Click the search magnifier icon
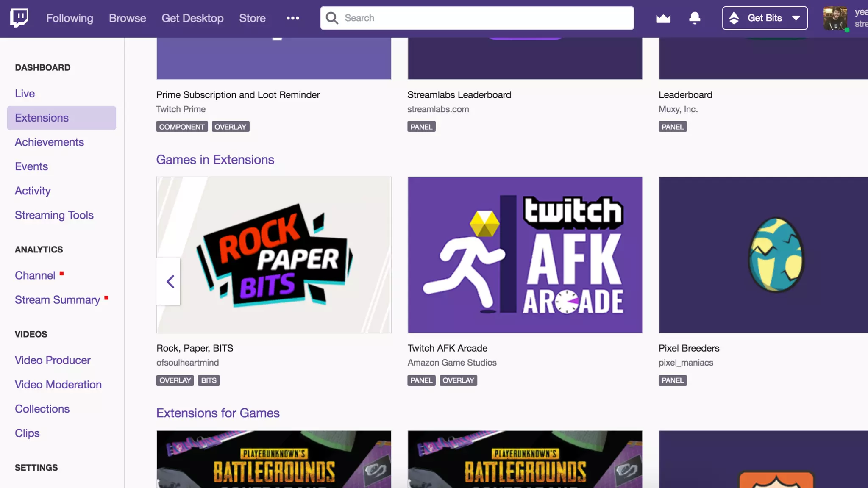The width and height of the screenshot is (868, 488). (x=332, y=18)
